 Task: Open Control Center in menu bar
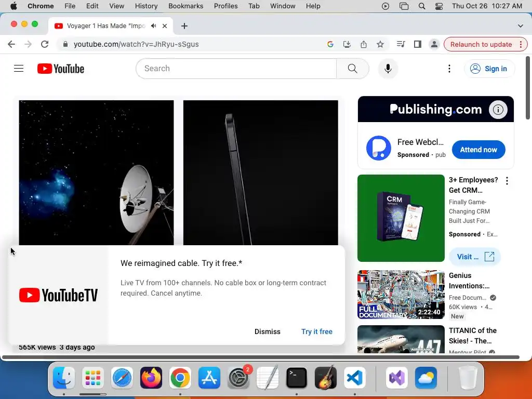[438, 6]
